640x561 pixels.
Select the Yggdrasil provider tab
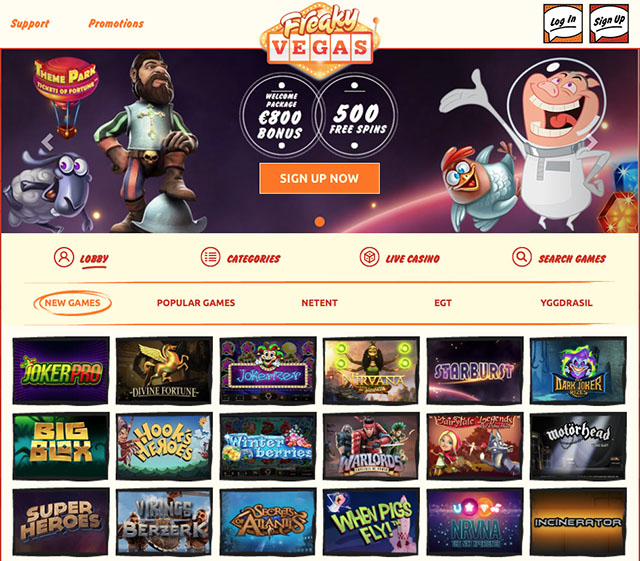click(566, 303)
